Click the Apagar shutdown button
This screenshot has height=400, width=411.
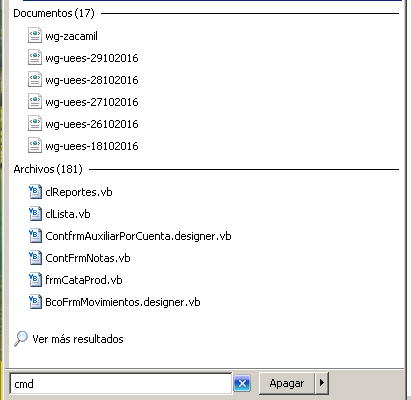pyautogui.click(x=287, y=383)
